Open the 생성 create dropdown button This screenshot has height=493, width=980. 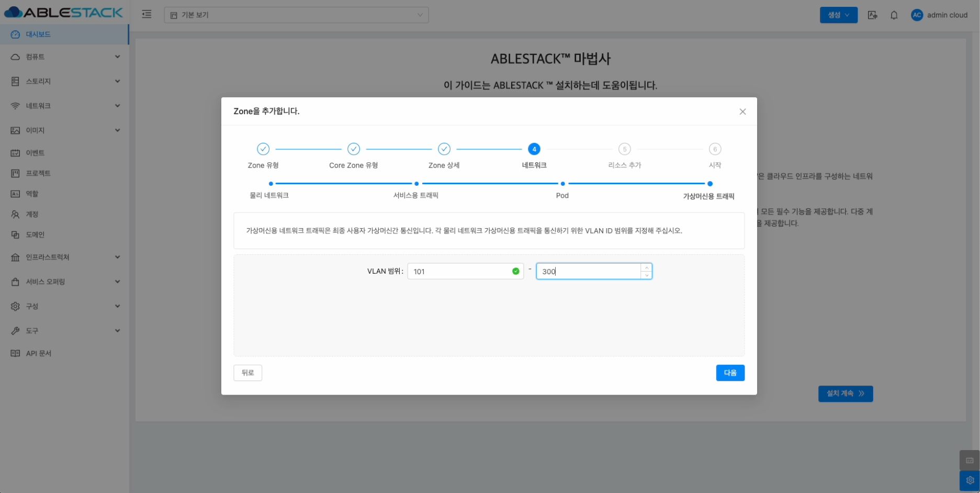838,15
